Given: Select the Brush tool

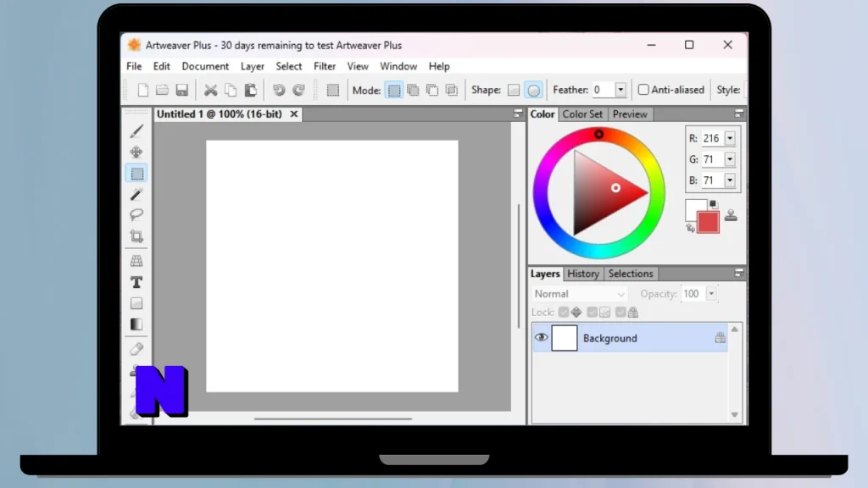Looking at the screenshot, I should pos(136,131).
